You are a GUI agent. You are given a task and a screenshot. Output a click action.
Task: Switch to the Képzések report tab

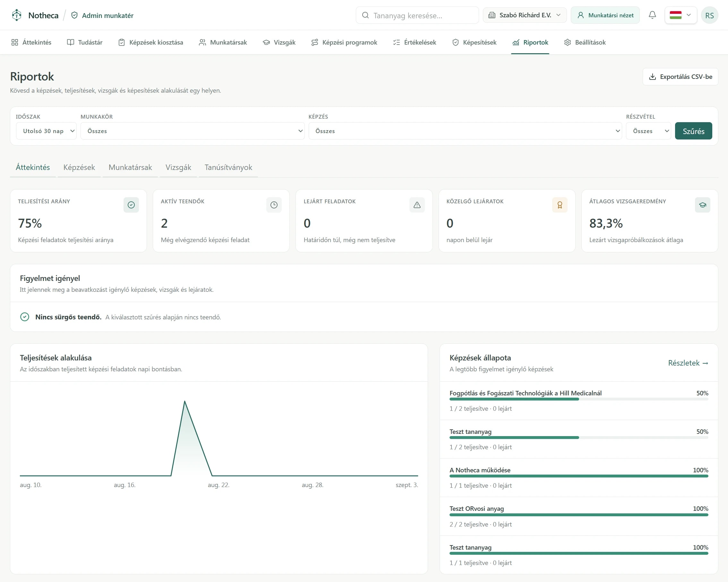79,167
